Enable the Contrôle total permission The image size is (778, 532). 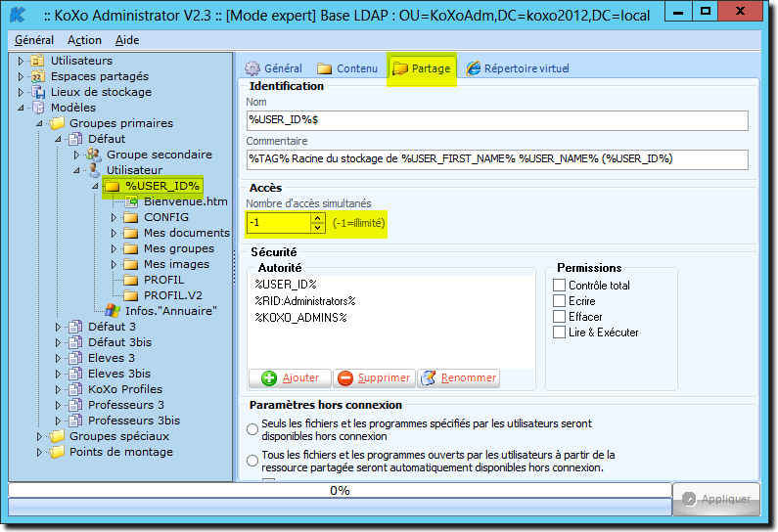click(559, 286)
